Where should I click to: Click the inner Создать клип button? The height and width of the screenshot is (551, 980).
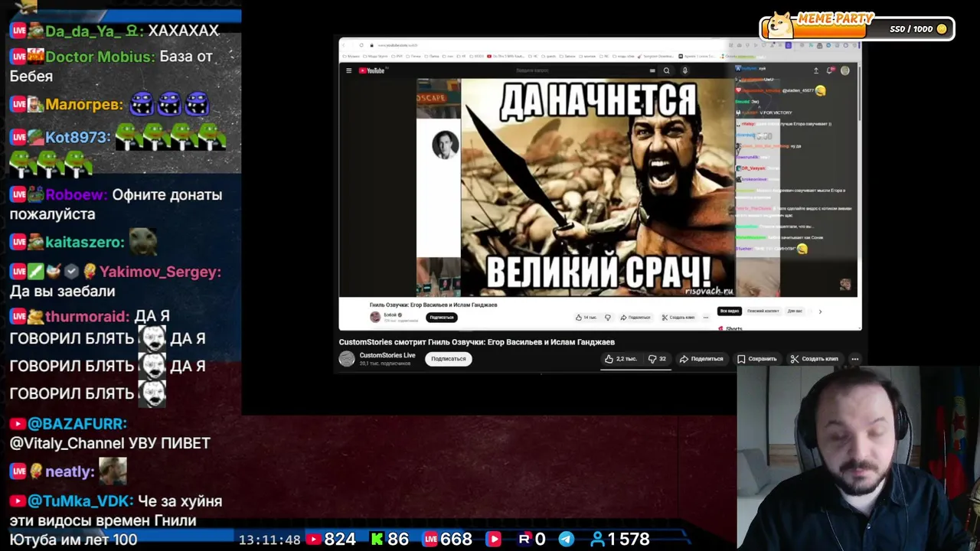(x=678, y=318)
